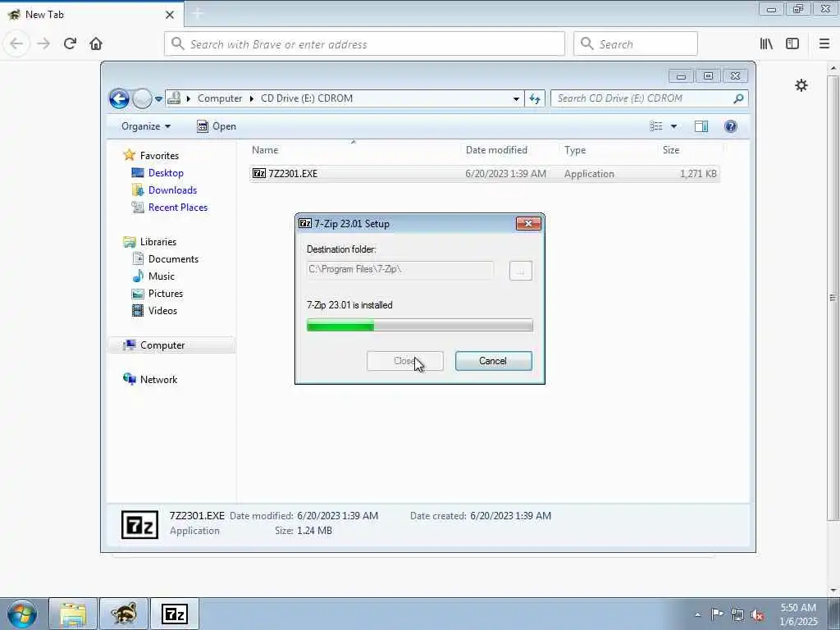Toggle the preview pane icon

pyautogui.click(x=701, y=126)
